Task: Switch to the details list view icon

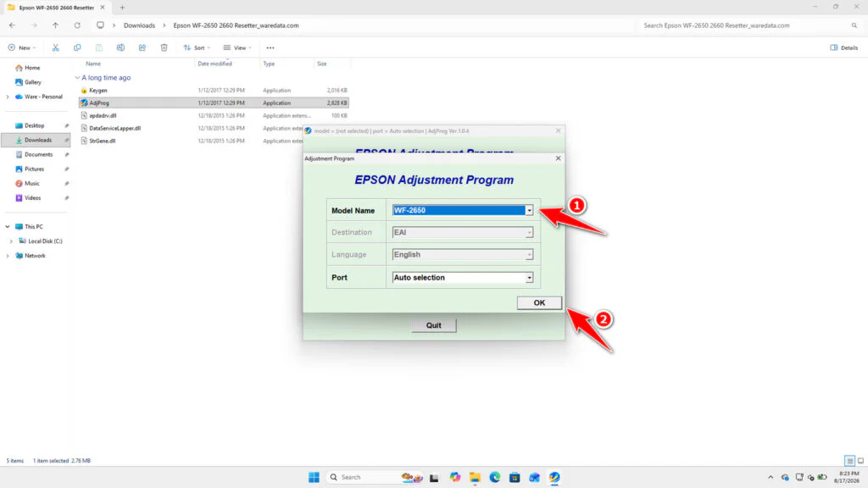Action: pyautogui.click(x=849, y=460)
